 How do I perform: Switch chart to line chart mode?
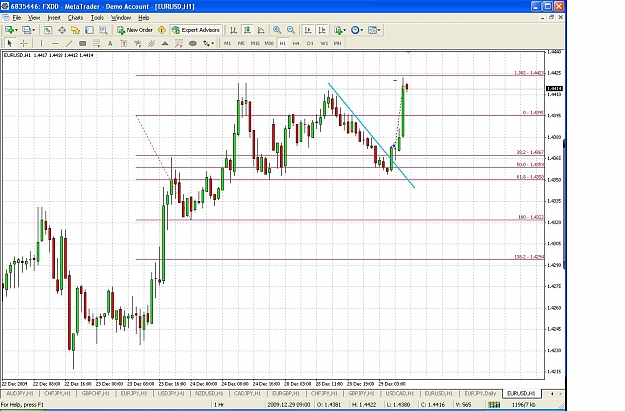point(261,30)
